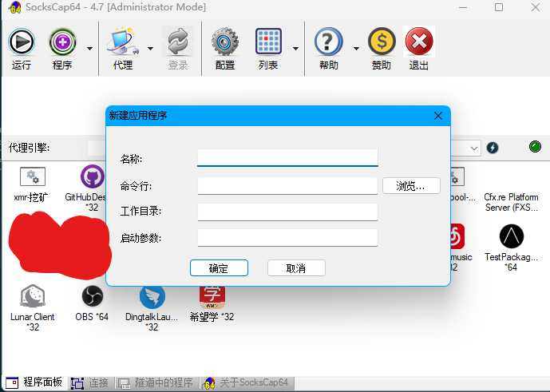Click the 退出 (Exit) red X icon
This screenshot has height=392, width=550.
(x=419, y=42)
